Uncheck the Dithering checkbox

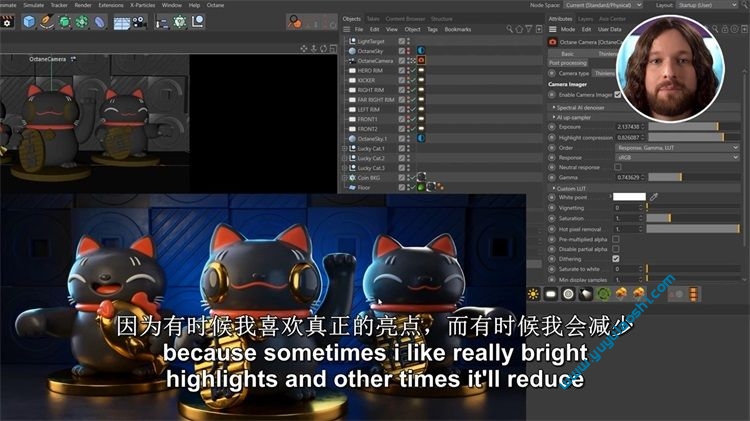click(616, 259)
